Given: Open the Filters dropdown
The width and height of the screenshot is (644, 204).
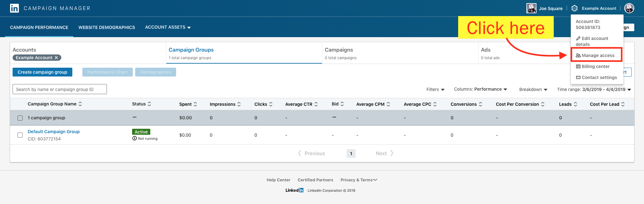Looking at the screenshot, I should [x=436, y=89].
